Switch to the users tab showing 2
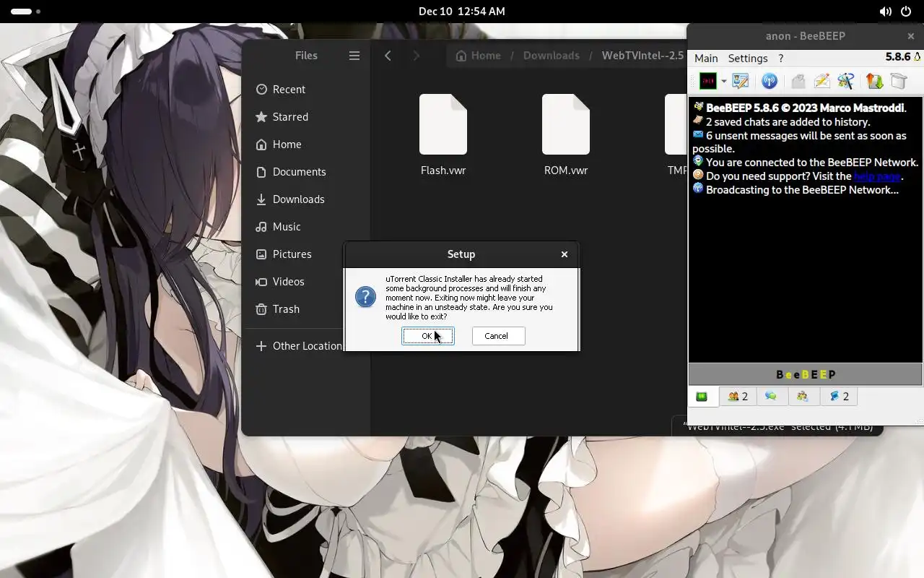Viewport: 924px width, 578px height. [738, 396]
